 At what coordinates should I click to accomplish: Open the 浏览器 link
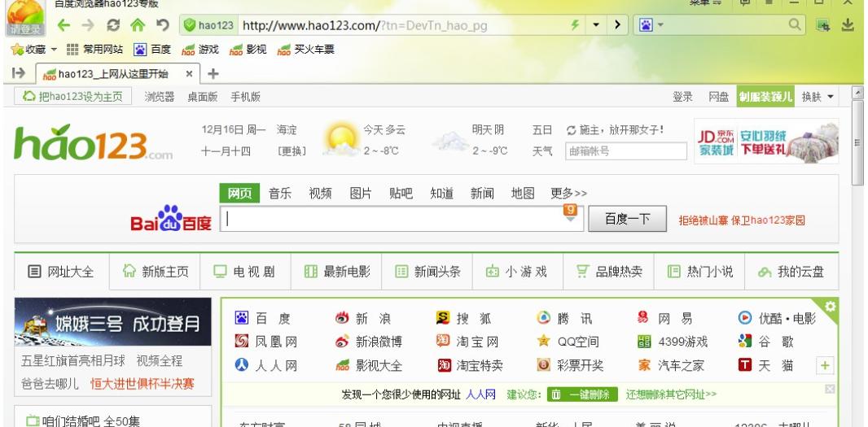click(160, 97)
